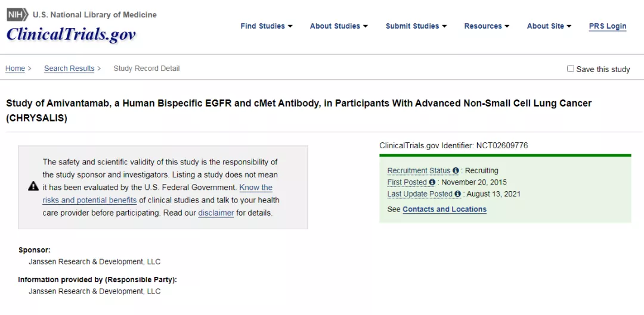Click the Recruitment Status label
The width and height of the screenshot is (644, 315).
419,171
